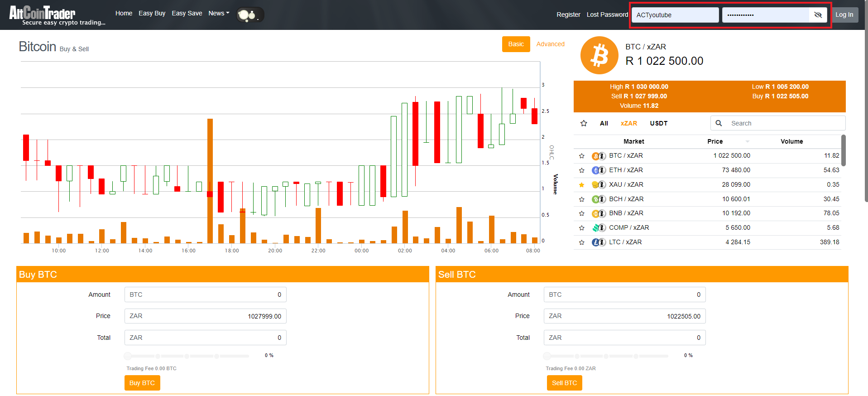Click the Buy BTC Amount field
Screen dimensions: 868x396
[x=205, y=295]
